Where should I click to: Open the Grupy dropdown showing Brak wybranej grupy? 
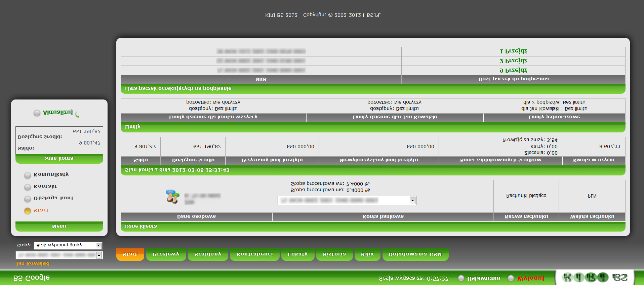point(68,246)
